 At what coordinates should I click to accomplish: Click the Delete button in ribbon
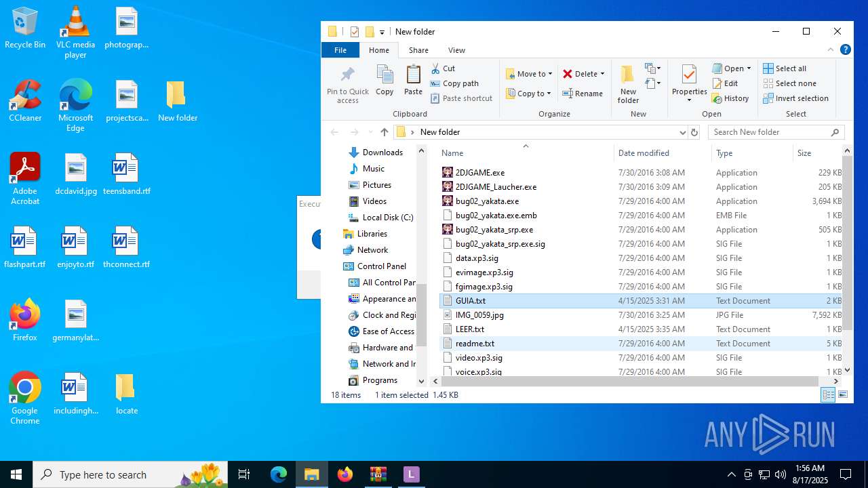click(x=578, y=74)
